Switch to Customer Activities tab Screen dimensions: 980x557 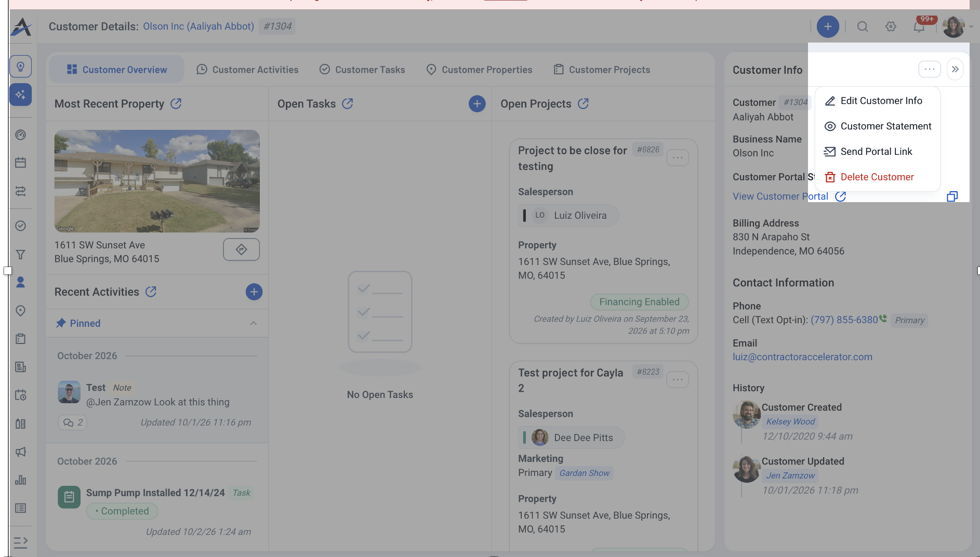(x=247, y=70)
